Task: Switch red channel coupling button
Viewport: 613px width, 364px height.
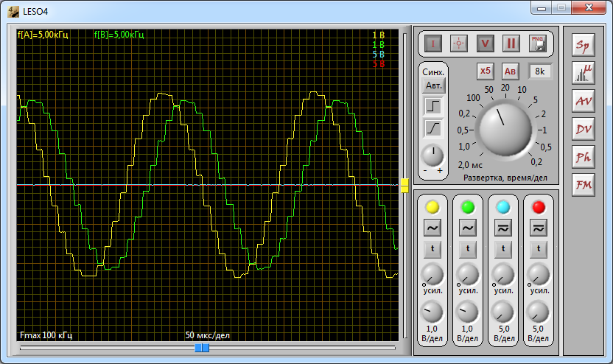Action: point(539,228)
